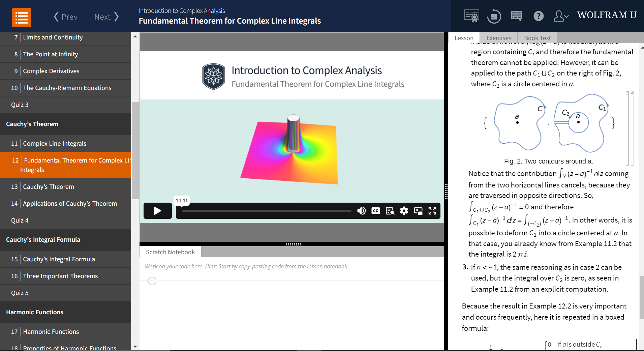This screenshot has height=351, width=644.
Task: Open video settings gear
Action: 404,211
